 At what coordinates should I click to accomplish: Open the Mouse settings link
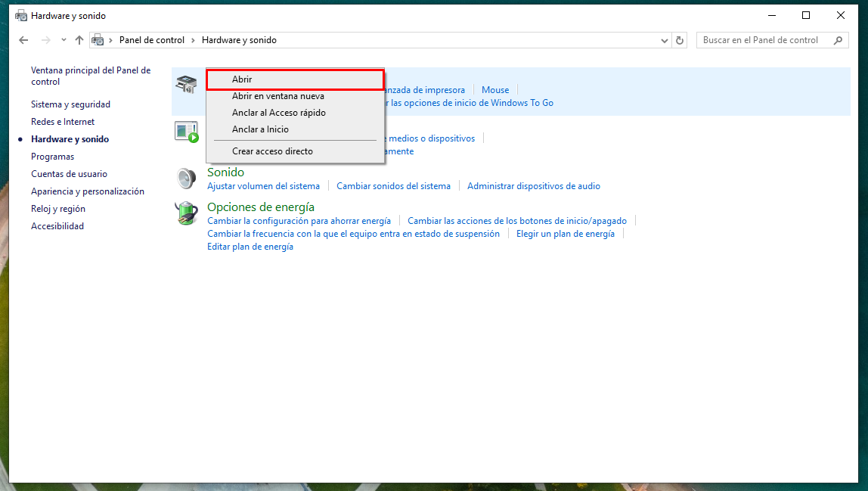[495, 90]
